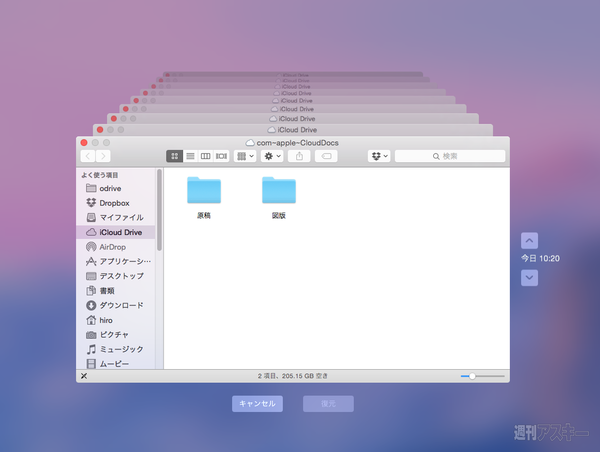The height and width of the screenshot is (452, 600).
Task: Open 書類 in the sidebar
Action: [x=116, y=291]
